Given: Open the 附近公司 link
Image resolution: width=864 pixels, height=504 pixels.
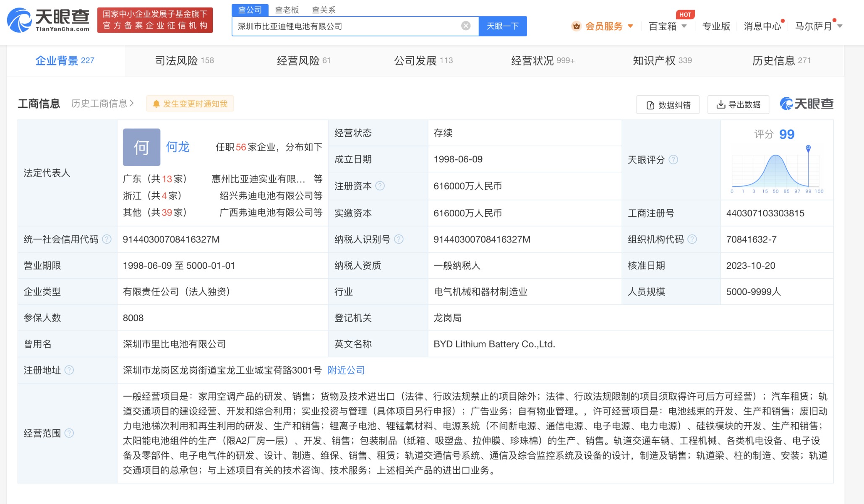Looking at the screenshot, I should click(x=346, y=370).
